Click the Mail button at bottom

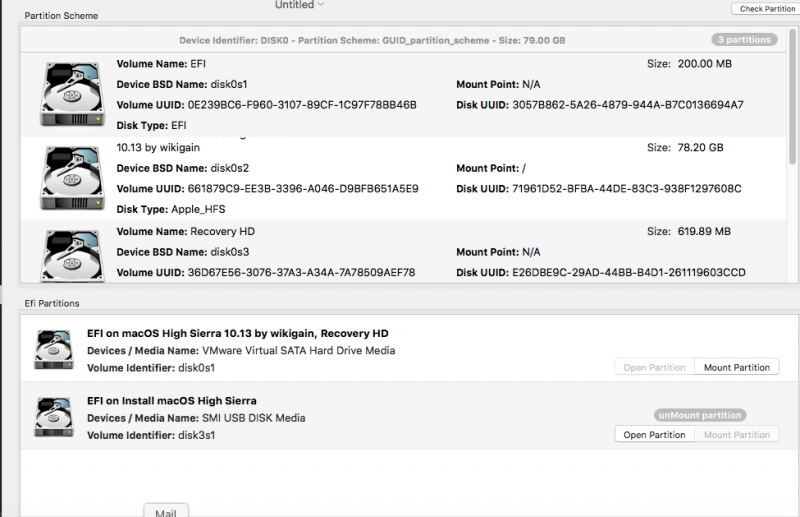(x=166, y=511)
